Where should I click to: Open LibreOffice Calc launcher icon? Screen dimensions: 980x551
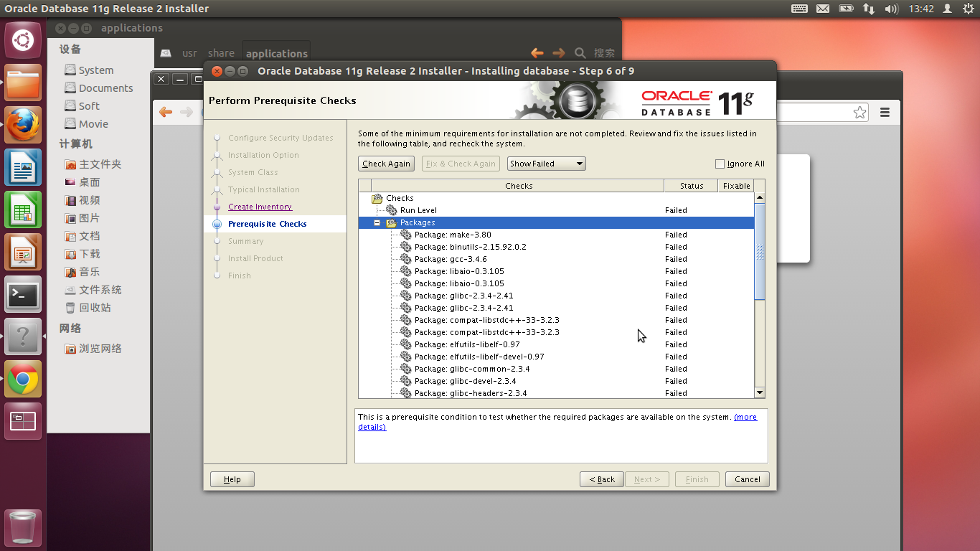[x=23, y=209]
